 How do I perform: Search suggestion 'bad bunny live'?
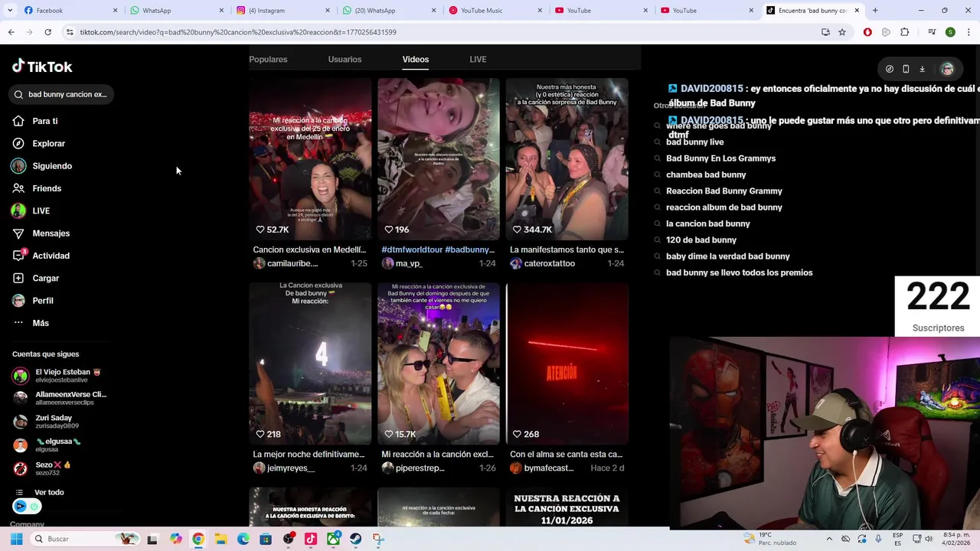[694, 142]
